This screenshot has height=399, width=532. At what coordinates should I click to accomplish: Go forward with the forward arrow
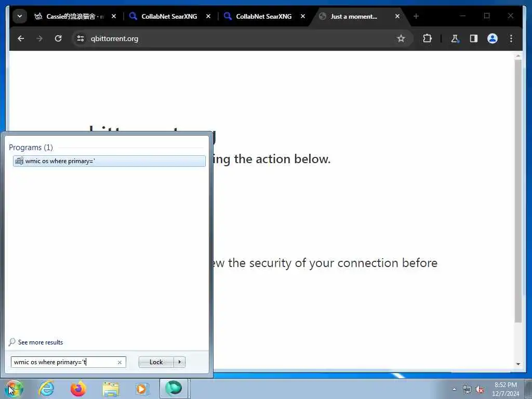point(39,38)
